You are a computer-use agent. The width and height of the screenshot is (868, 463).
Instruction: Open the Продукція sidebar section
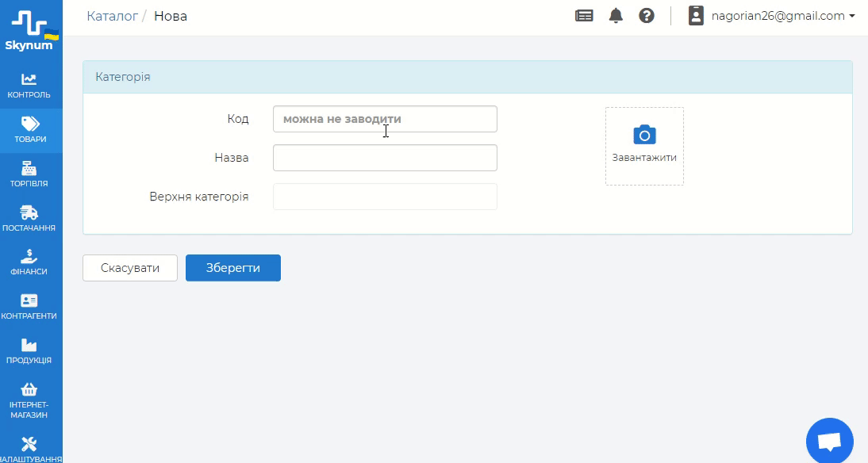[29, 351]
